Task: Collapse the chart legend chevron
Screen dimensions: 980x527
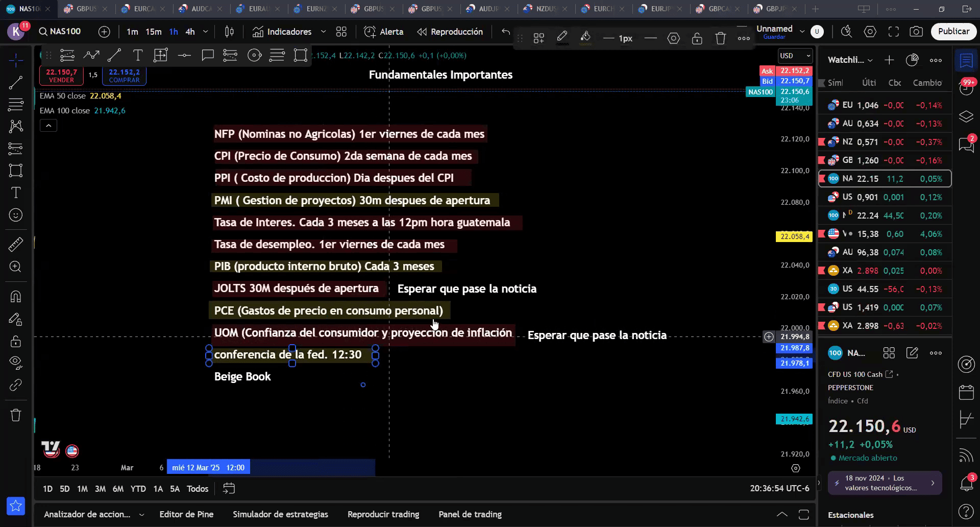Action: [48, 126]
